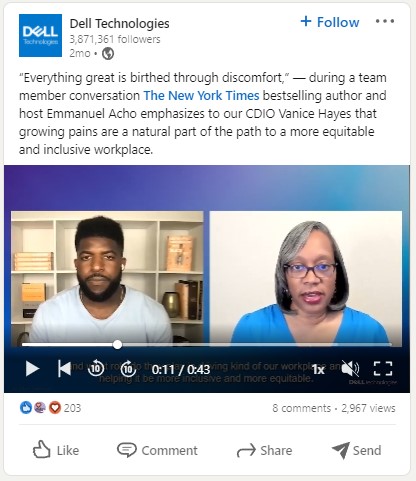
Task: Change the 1x playback speed
Action: coord(318,369)
